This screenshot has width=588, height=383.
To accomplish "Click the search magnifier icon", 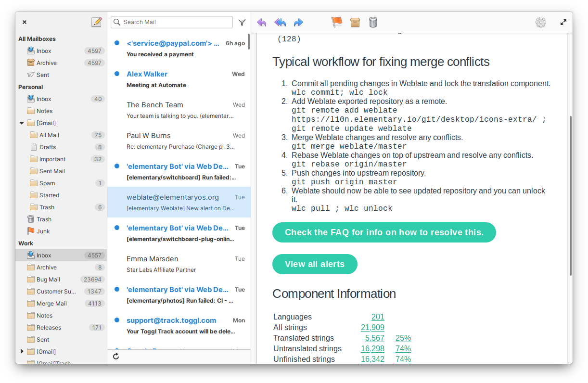I will pos(117,22).
